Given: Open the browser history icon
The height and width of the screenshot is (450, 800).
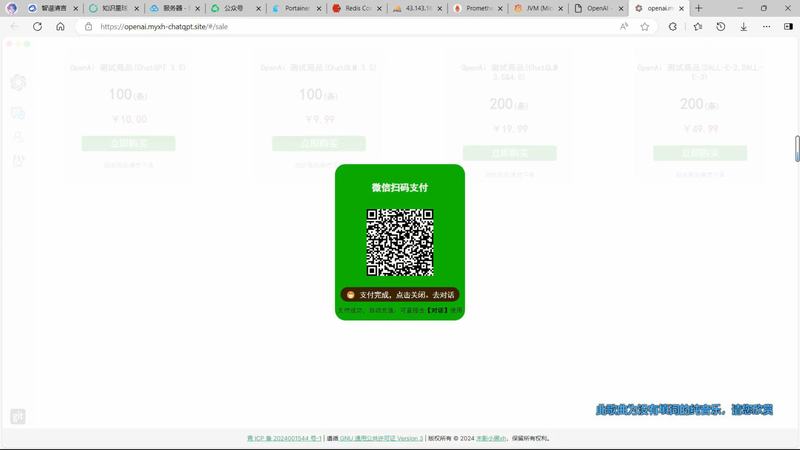Looking at the screenshot, I should point(720,27).
